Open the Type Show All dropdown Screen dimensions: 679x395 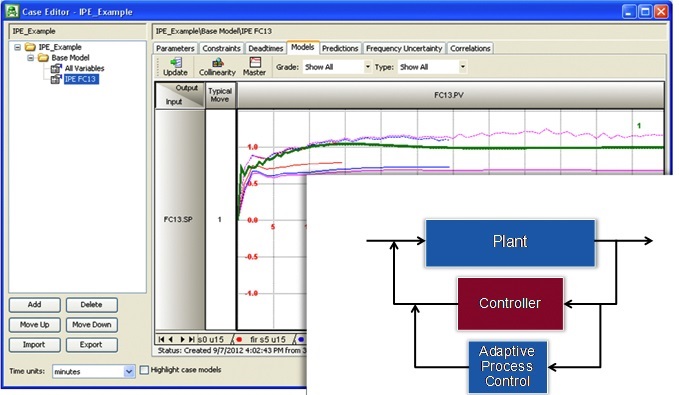432,67
